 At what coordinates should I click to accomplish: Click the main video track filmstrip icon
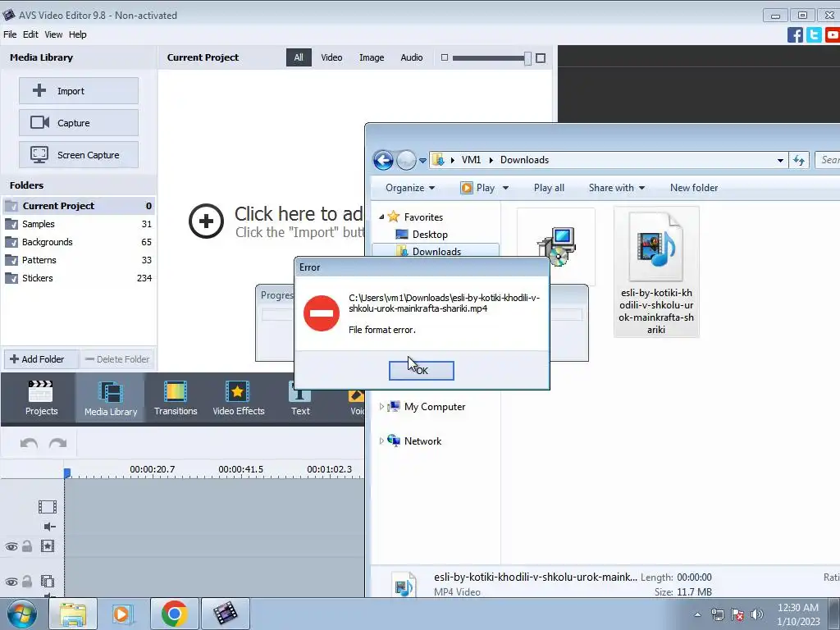pyautogui.click(x=47, y=507)
